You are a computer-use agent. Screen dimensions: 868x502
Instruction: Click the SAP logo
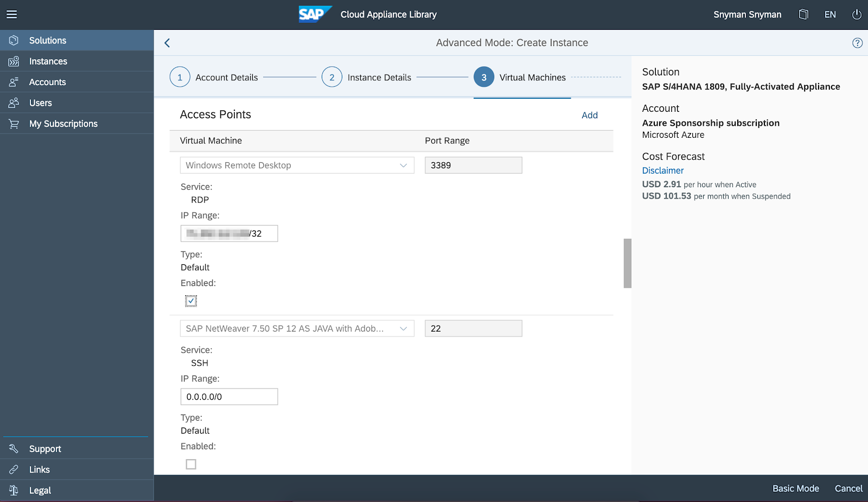pyautogui.click(x=315, y=14)
